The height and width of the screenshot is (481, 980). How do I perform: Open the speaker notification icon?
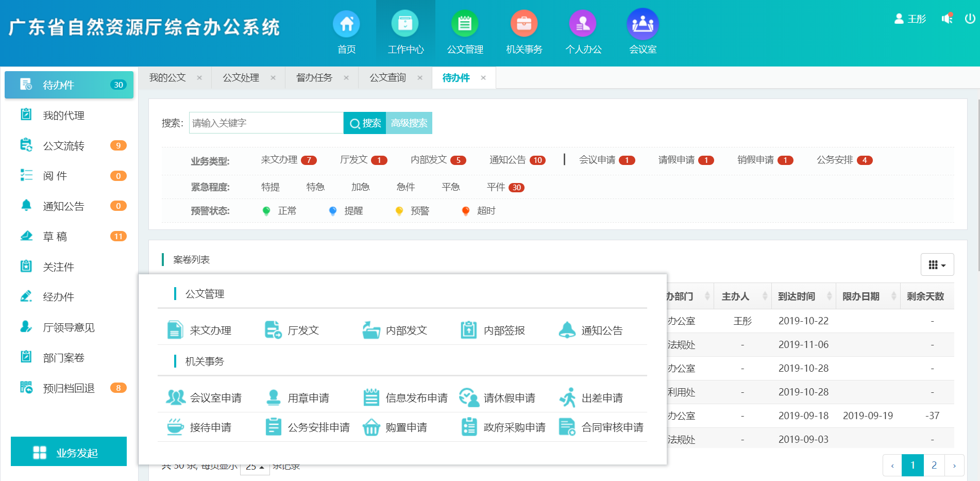point(947,19)
